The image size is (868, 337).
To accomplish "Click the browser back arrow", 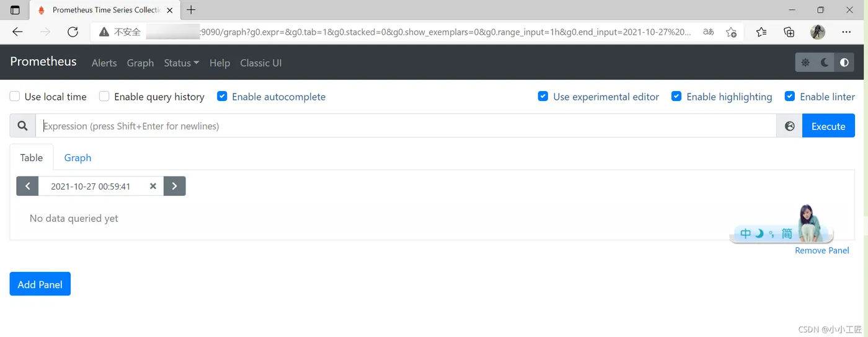I will tap(17, 32).
